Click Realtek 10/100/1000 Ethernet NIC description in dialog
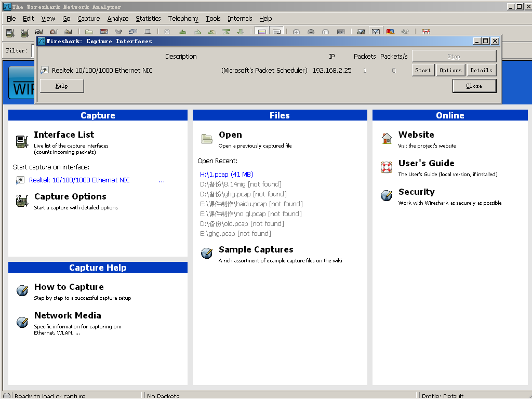The height and width of the screenshot is (399, 532). coord(102,71)
